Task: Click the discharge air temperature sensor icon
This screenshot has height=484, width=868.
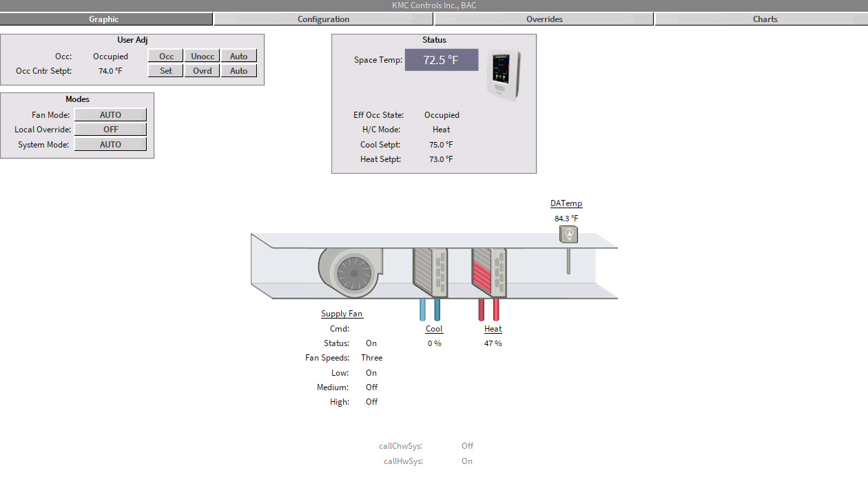Action: coord(568,236)
